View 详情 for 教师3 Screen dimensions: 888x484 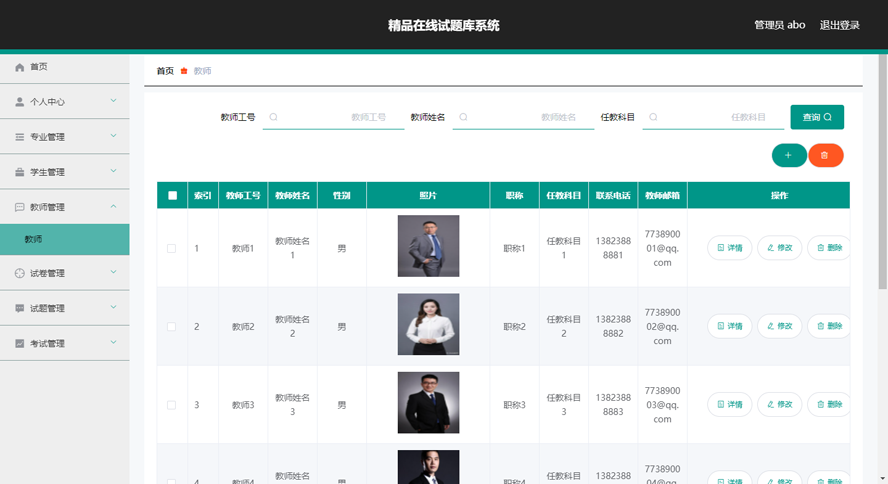pos(729,404)
